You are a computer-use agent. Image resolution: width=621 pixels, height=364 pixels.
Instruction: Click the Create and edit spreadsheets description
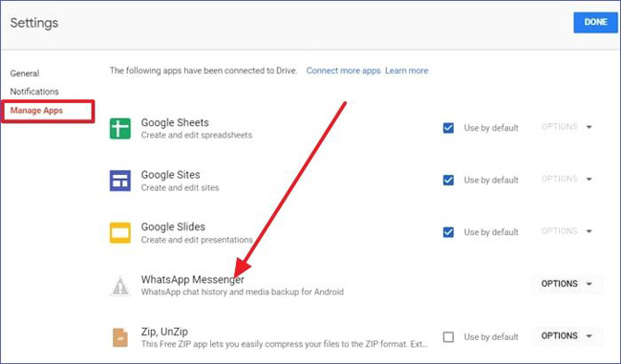197,135
